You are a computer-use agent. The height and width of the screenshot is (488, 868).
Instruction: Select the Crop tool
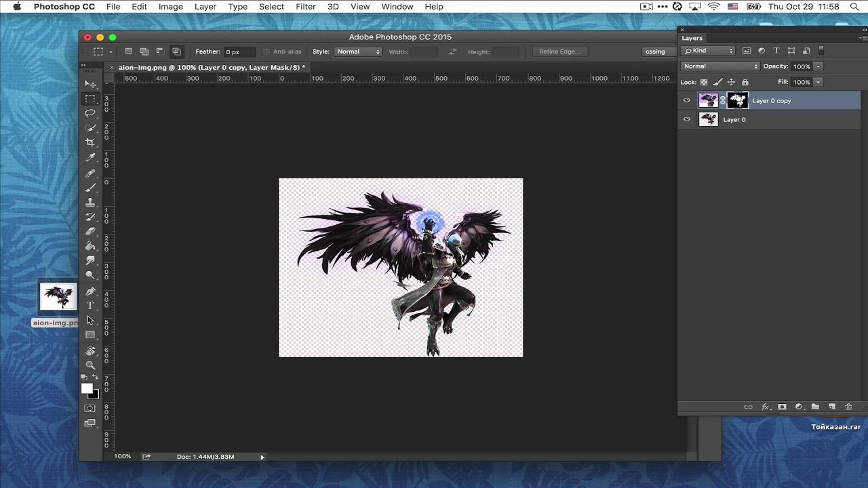tap(90, 142)
